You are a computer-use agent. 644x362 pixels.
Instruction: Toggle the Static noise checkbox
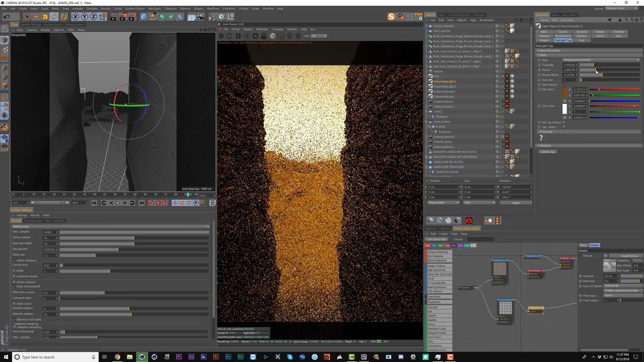click(14, 304)
